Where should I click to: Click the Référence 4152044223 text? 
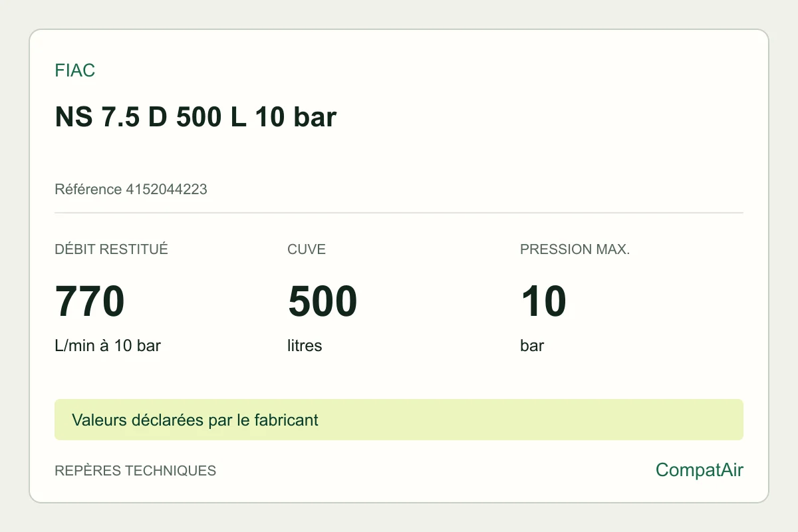(131, 190)
